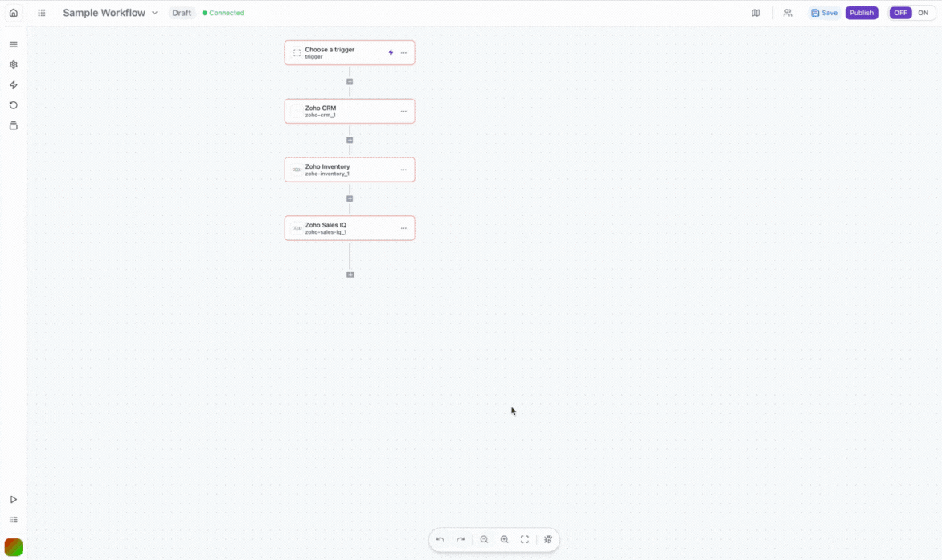Fit the workflow to screen
The width and height of the screenshot is (942, 560).
tap(525, 539)
